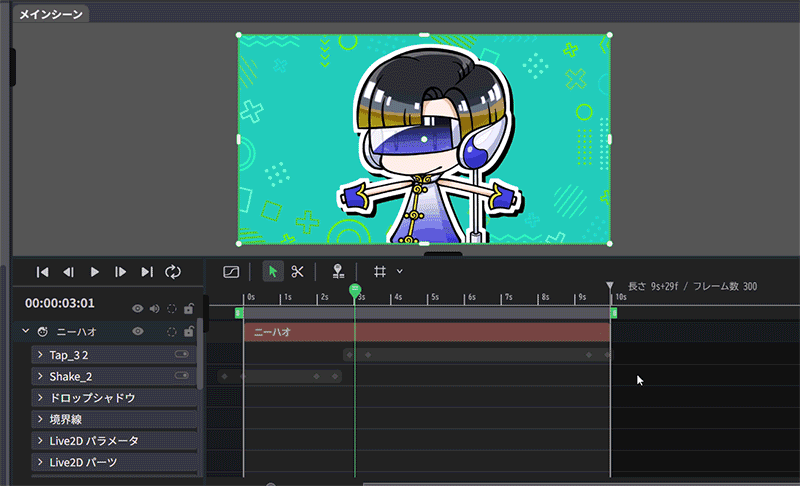The image size is (800, 486).
Task: Expand the Live2D パラメータ group
Action: pos(40,441)
